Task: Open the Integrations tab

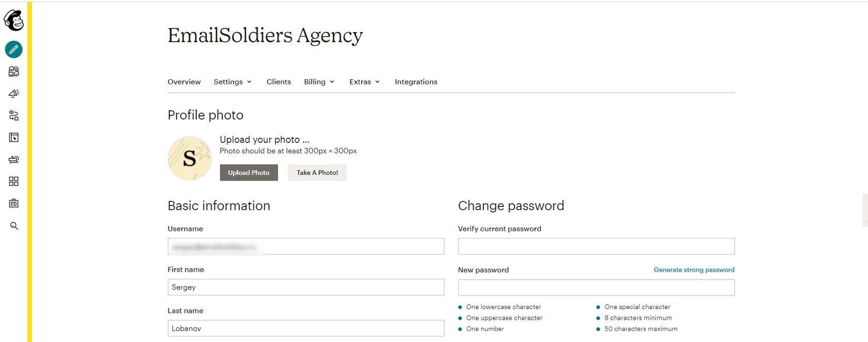Action: click(416, 82)
